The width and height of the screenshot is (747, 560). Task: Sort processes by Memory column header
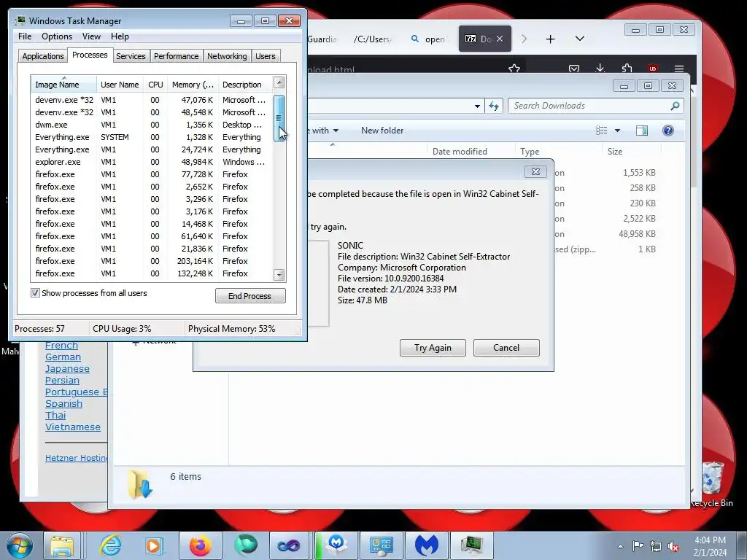point(193,85)
